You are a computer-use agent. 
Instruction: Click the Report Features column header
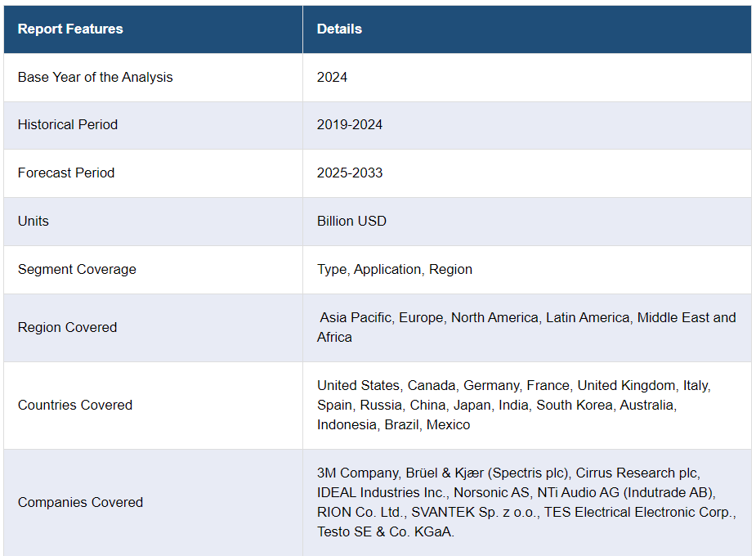(70, 29)
